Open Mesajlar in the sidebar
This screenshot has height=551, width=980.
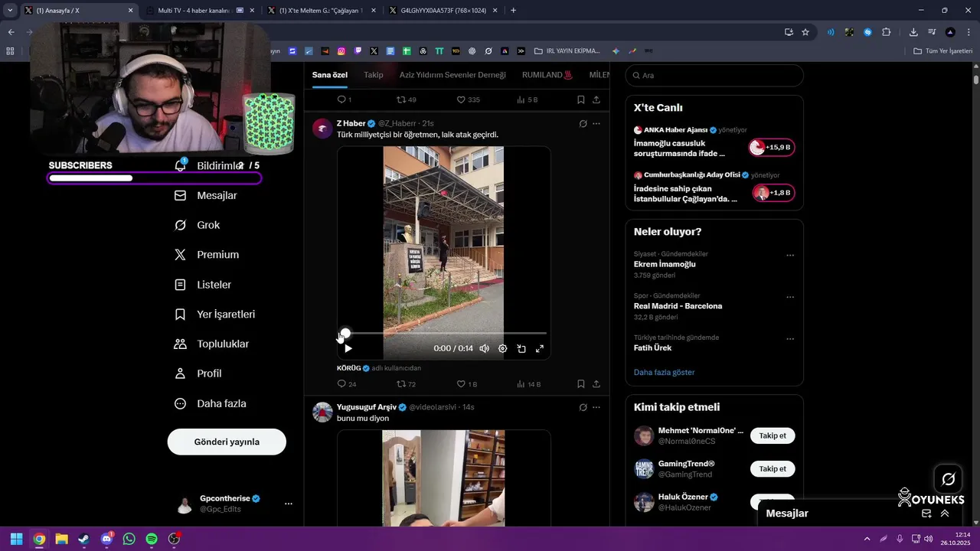tap(207, 195)
